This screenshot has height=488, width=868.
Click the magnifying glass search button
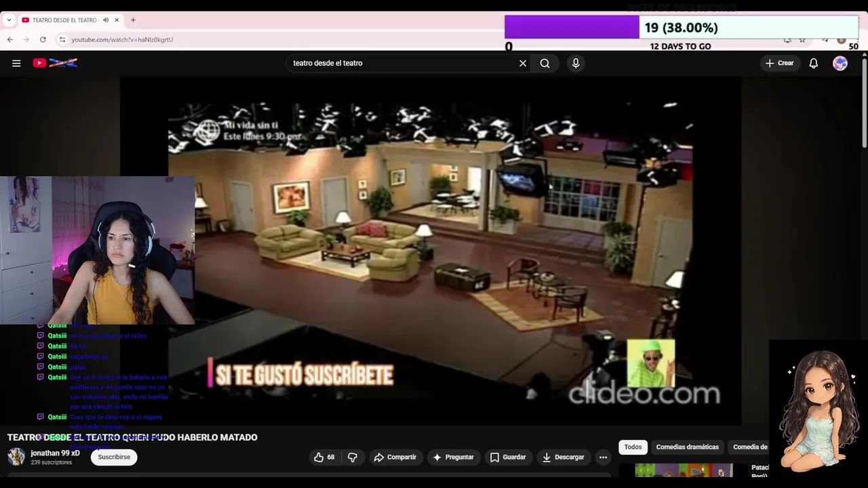coord(545,63)
